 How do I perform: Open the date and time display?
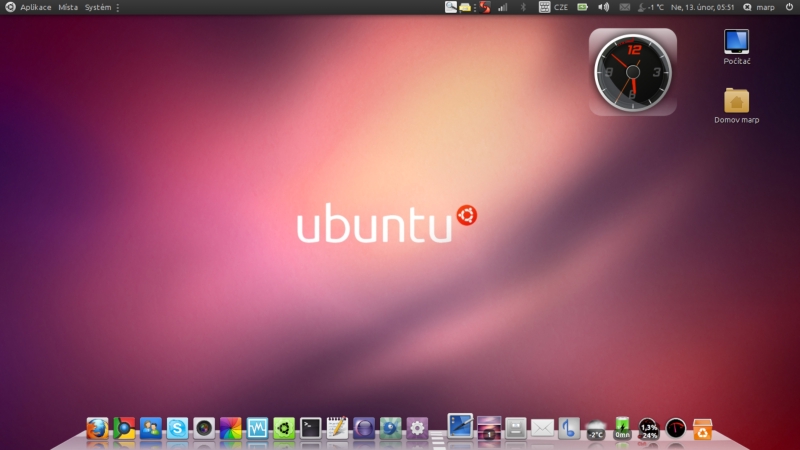point(703,7)
